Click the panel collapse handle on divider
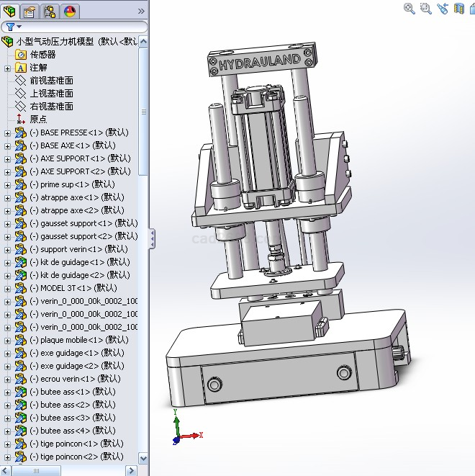The height and width of the screenshot is (476, 475). point(152,238)
